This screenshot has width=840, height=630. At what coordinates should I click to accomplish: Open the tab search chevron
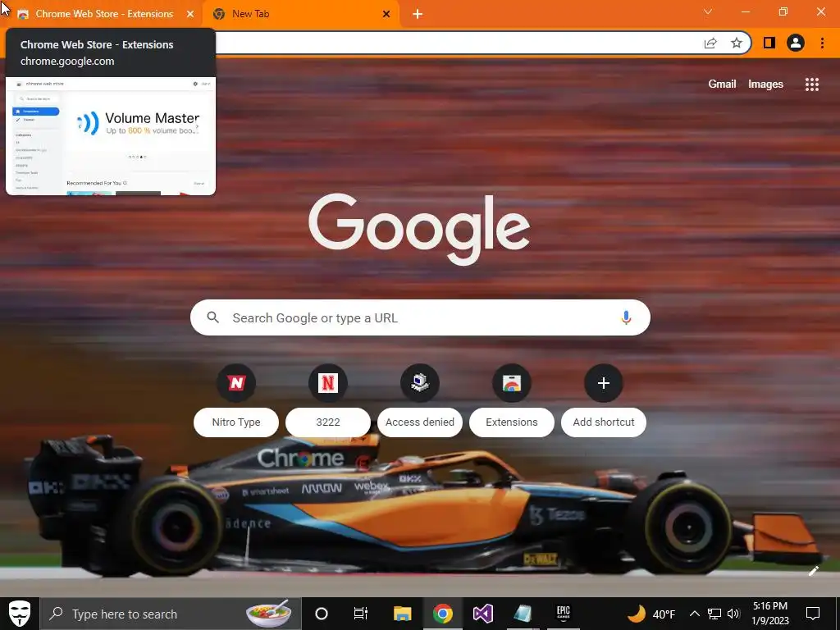pyautogui.click(x=708, y=11)
